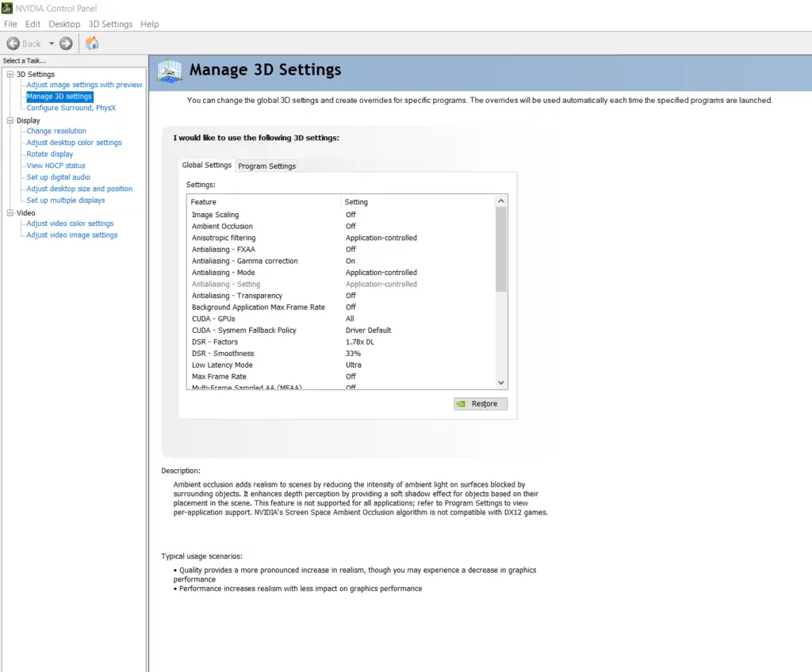This screenshot has width=812, height=672.
Task: Open Set up digital audio task
Action: [x=59, y=177]
